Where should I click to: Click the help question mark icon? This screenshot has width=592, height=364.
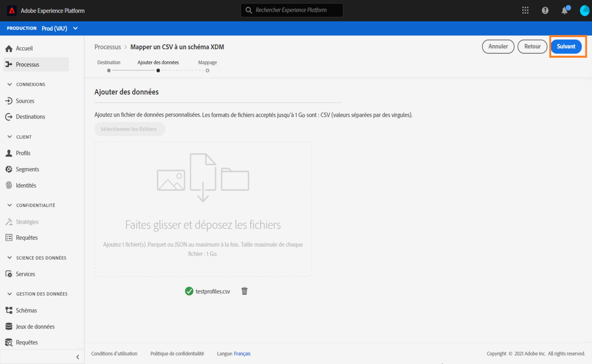pyautogui.click(x=545, y=10)
